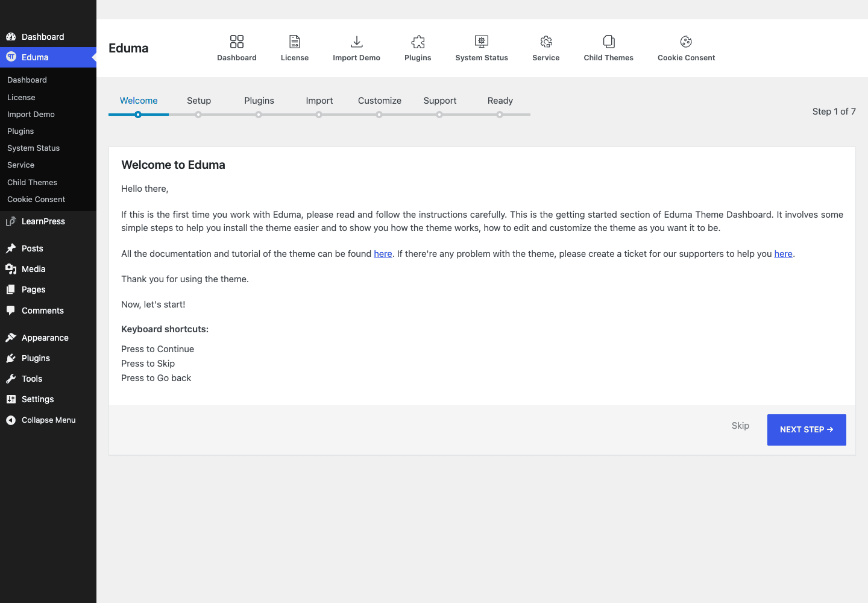This screenshot has width=868, height=603.
Task: Click the Pages icon in sidebar
Action: point(11,289)
